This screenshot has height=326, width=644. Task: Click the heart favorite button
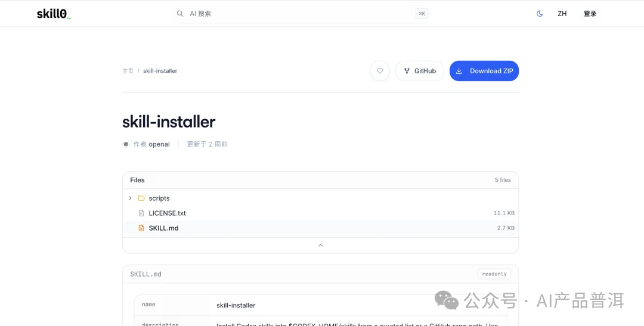coord(380,71)
